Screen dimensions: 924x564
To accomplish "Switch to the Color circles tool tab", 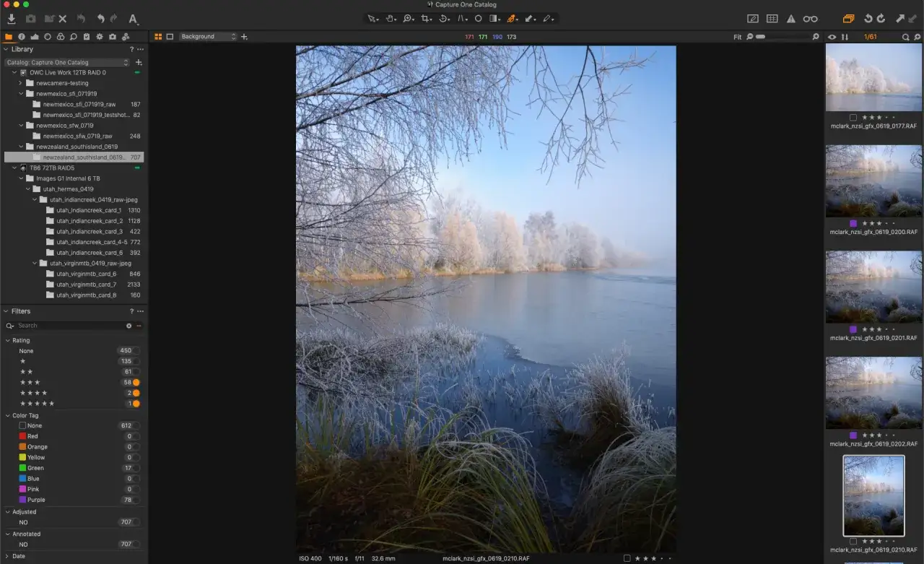I will [x=61, y=37].
